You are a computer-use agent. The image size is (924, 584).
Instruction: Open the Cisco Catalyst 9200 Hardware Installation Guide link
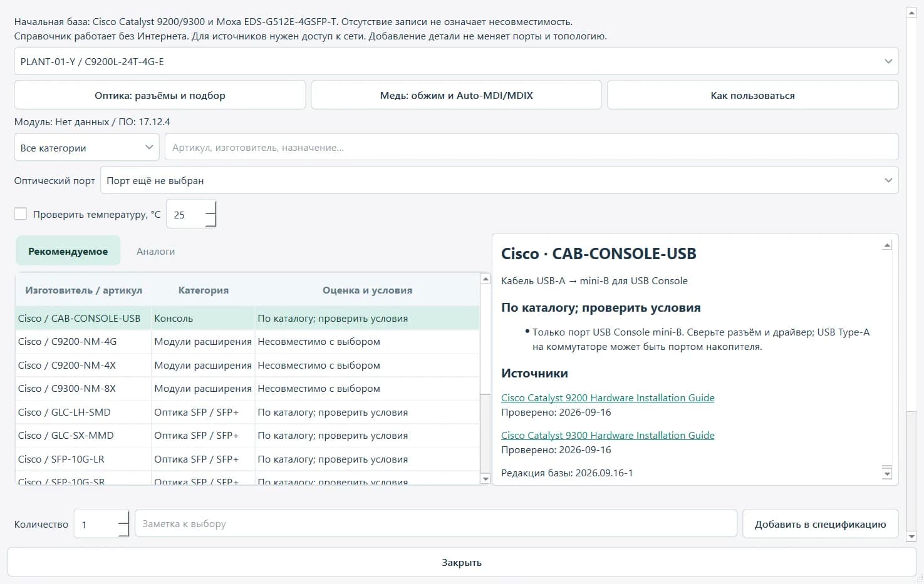[x=608, y=397]
